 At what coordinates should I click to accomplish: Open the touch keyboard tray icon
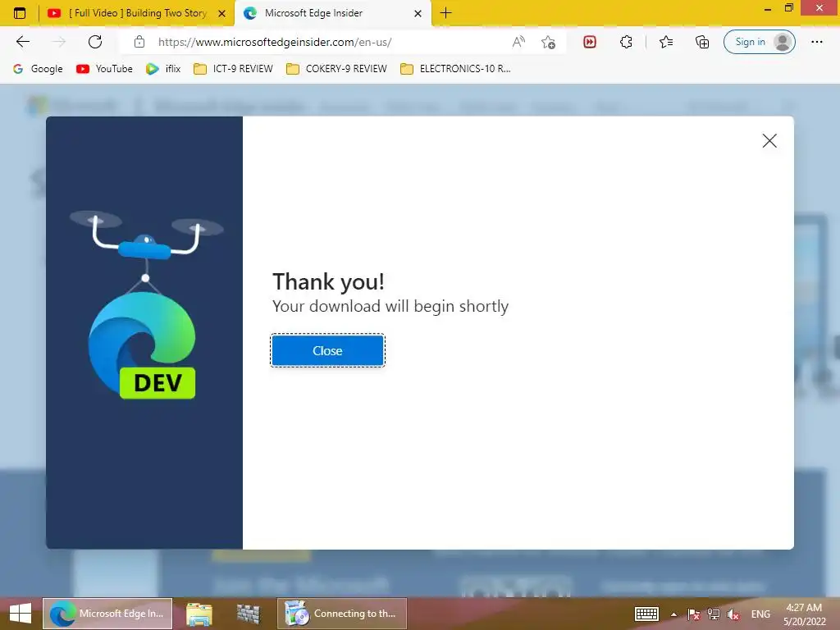coord(646,614)
